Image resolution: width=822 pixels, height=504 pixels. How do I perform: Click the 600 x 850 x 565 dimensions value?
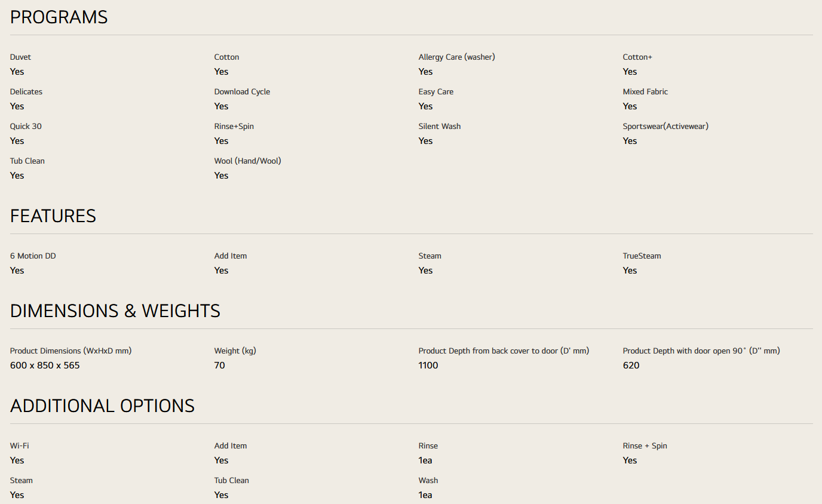pyautogui.click(x=45, y=365)
